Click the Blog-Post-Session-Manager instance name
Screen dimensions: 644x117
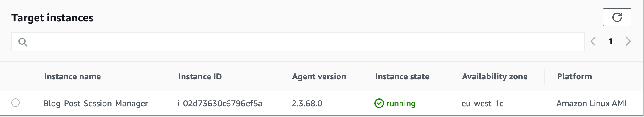pyautogui.click(x=96, y=104)
